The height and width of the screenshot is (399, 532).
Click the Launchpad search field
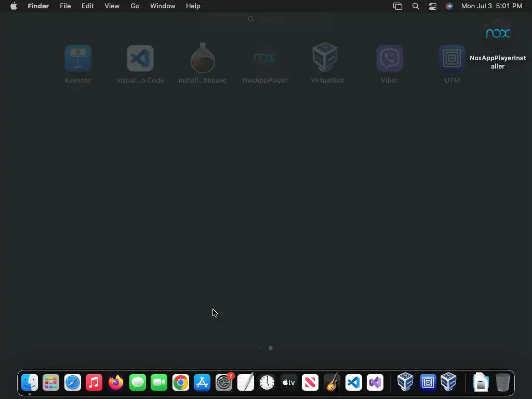pos(266,19)
